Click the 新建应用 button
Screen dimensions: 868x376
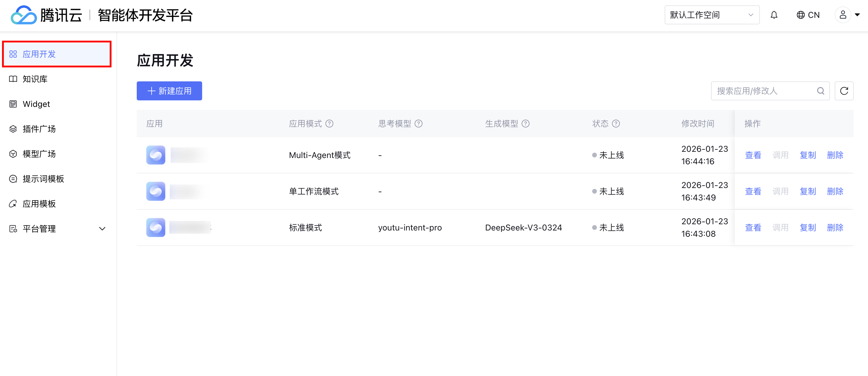169,91
